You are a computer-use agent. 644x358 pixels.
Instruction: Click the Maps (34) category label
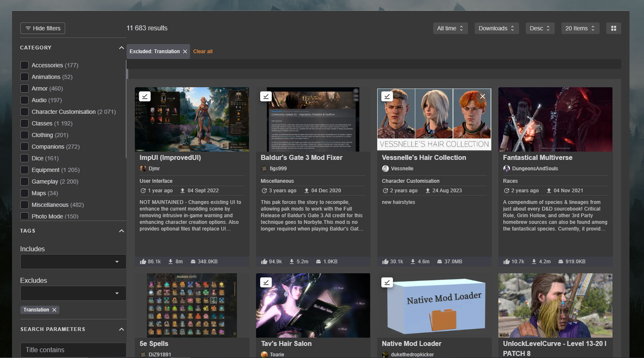point(45,193)
